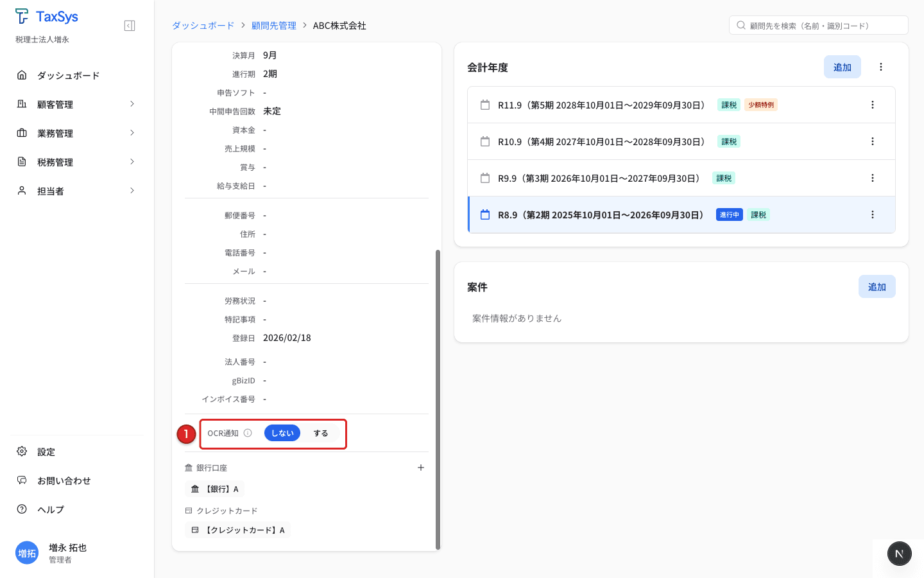Open the 会計年度 panel overflow menu

coord(881,66)
